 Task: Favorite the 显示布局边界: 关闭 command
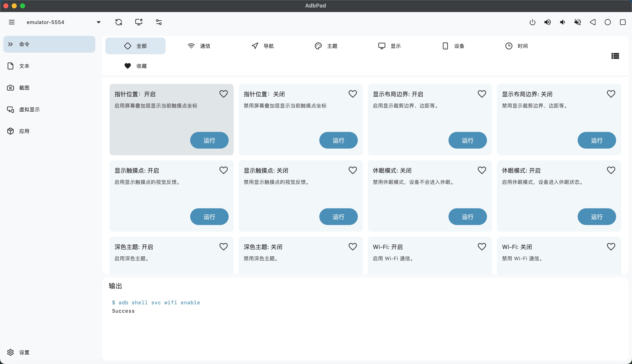point(611,94)
